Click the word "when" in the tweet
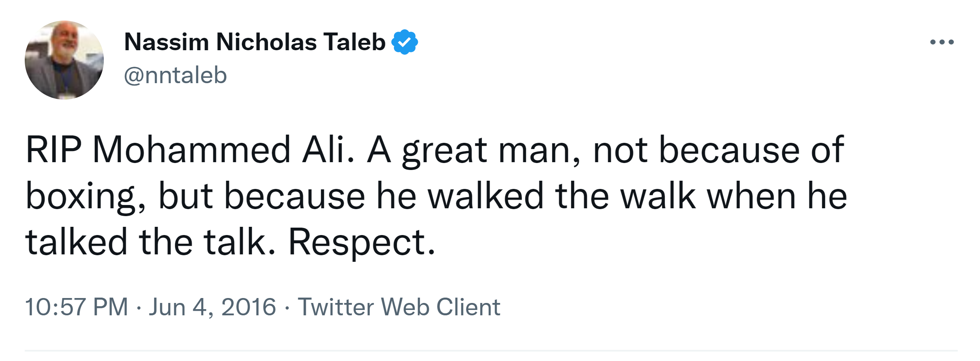Viewport: 980px width, 361px height. click(x=751, y=196)
